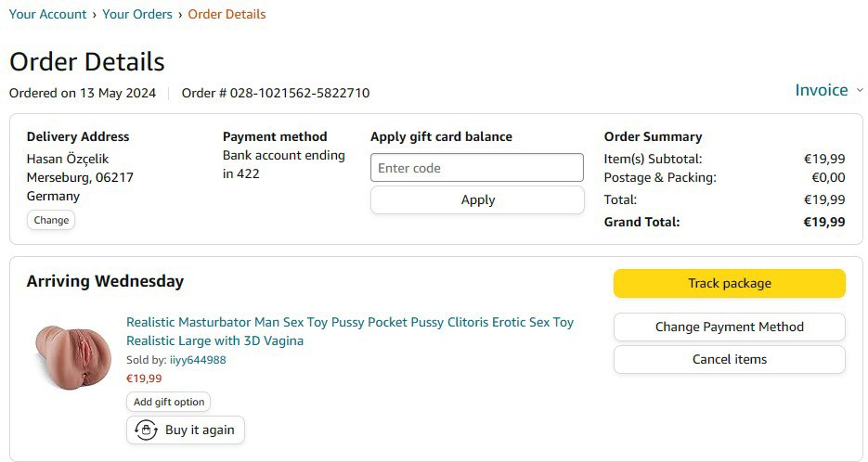Open the product title link
This screenshot has height=462, width=868.
pos(349,331)
